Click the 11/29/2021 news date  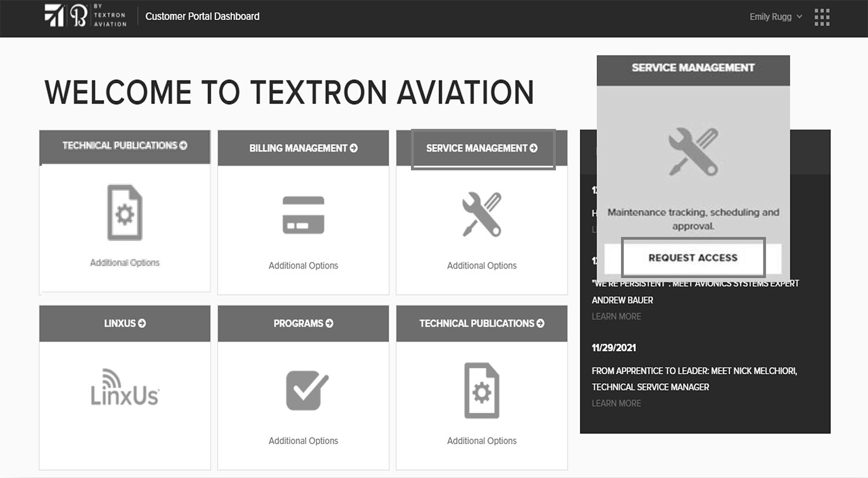(614, 348)
